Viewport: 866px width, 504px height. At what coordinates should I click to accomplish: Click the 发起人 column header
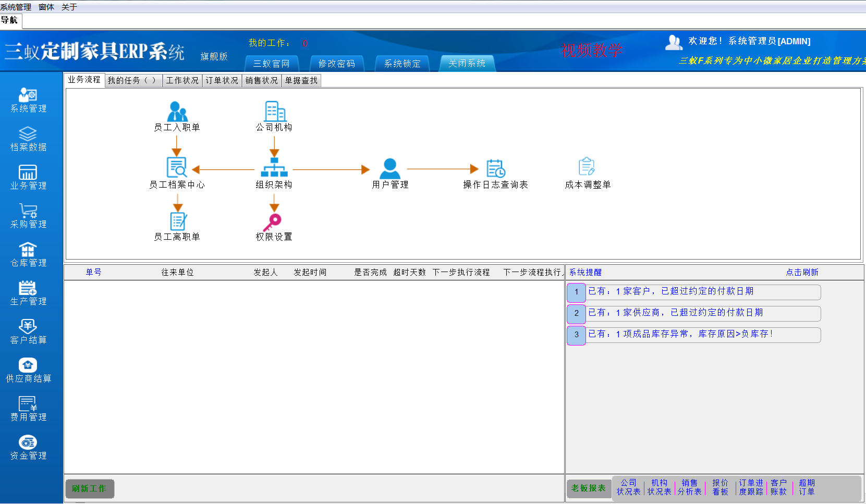(x=265, y=272)
